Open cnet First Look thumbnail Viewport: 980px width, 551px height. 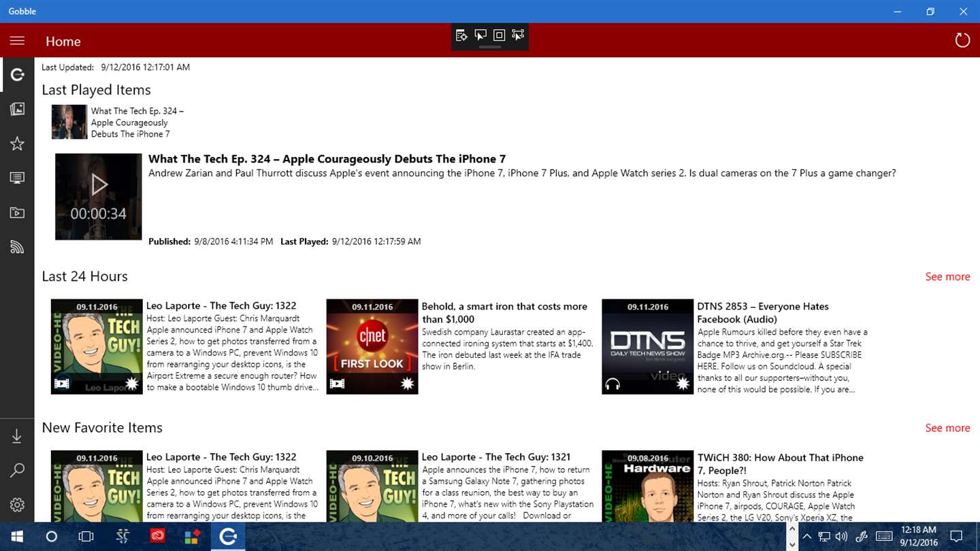[x=372, y=346]
